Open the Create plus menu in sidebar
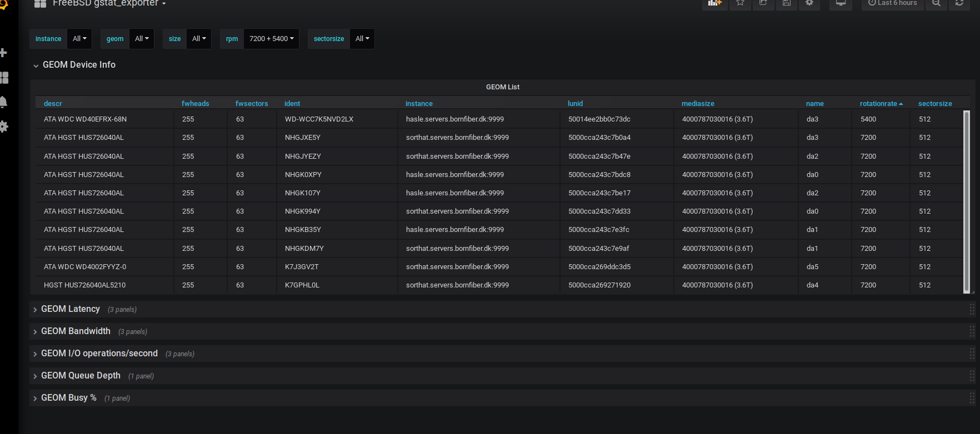This screenshot has width=980, height=434. pyautogui.click(x=3, y=53)
